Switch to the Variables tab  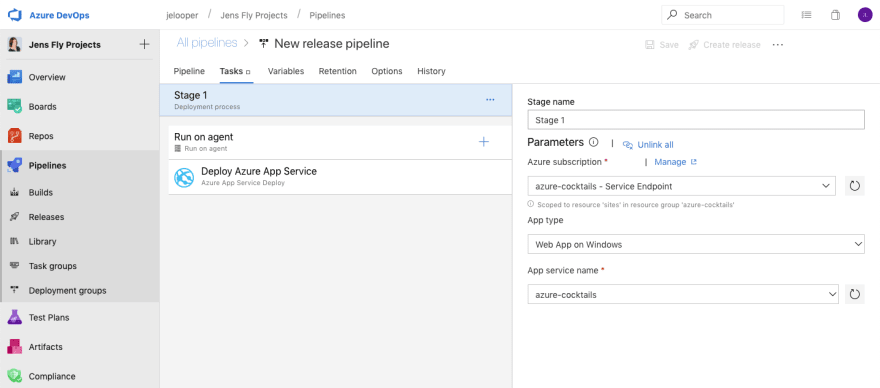286,71
